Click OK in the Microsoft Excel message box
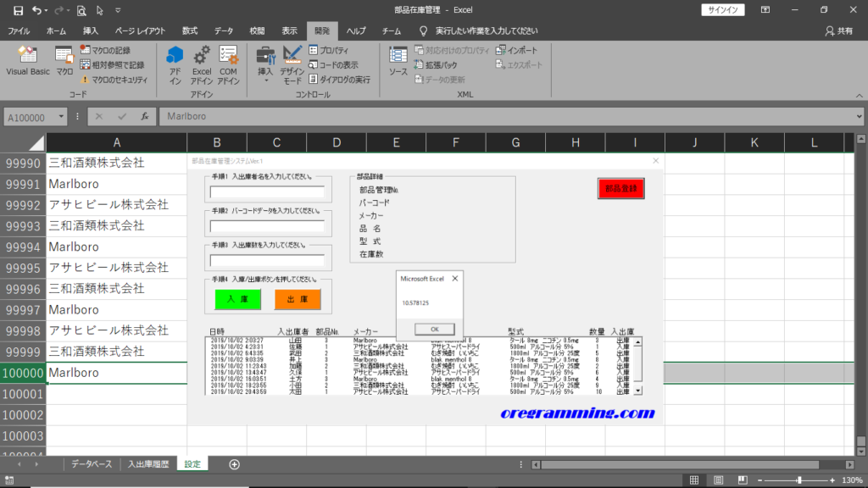Viewport: 868px width, 488px height. click(x=428, y=329)
